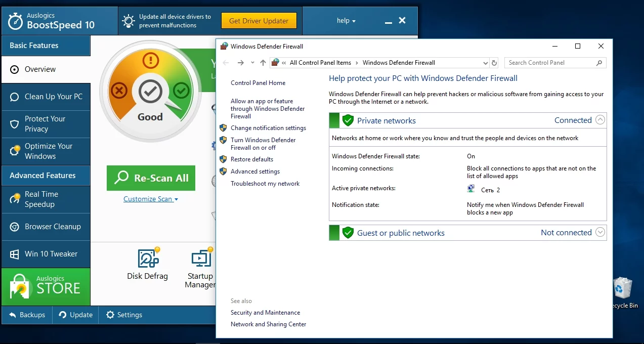Click the orange warning indicator on gauge
This screenshot has height=344, width=644.
pos(150,61)
